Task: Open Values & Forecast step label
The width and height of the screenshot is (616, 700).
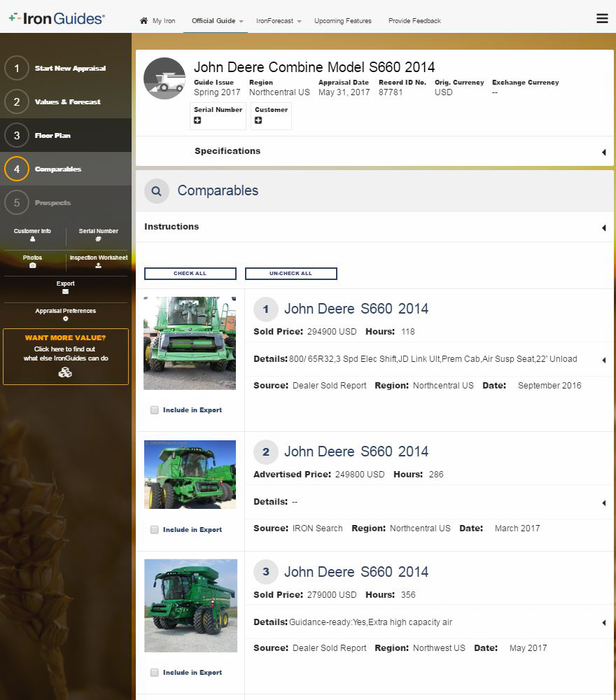Action: pos(68,101)
